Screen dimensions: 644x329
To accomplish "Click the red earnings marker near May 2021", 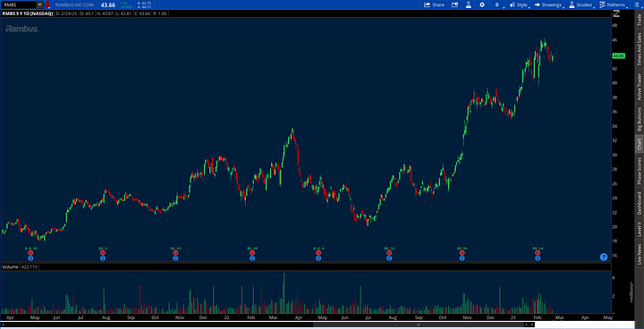I will [30, 253].
